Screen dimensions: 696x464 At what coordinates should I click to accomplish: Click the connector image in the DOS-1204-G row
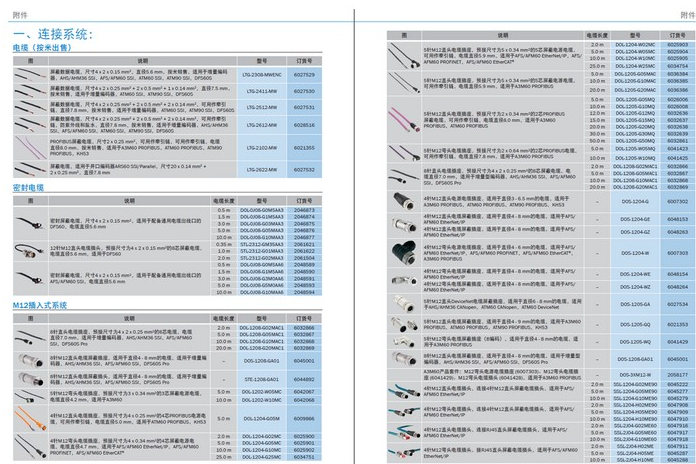(x=406, y=201)
